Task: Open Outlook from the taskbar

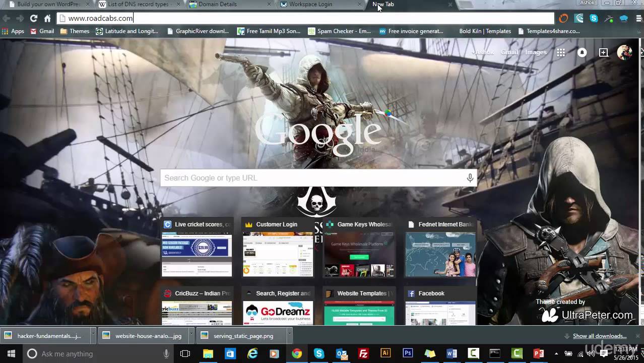Action: click(x=341, y=354)
